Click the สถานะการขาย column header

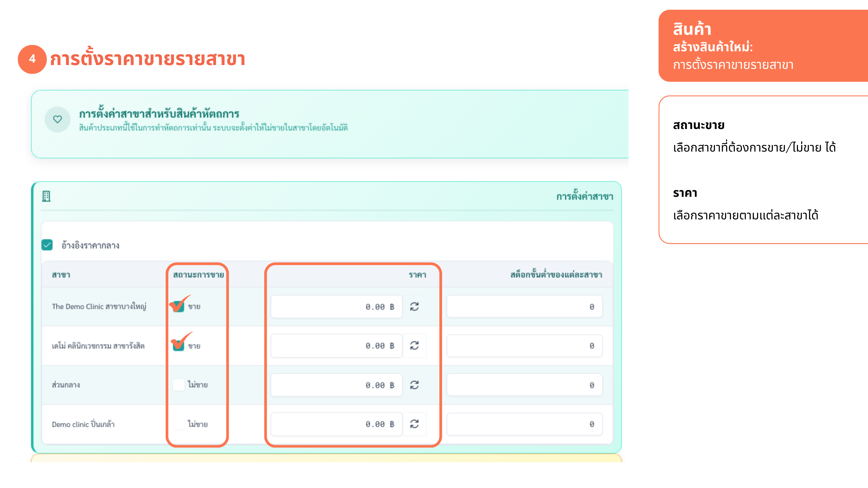198,274
